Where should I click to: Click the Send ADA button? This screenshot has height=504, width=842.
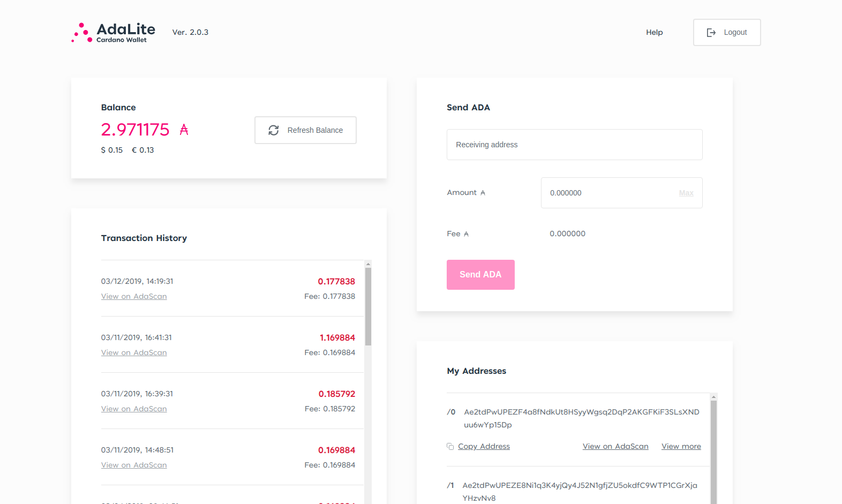tap(480, 275)
